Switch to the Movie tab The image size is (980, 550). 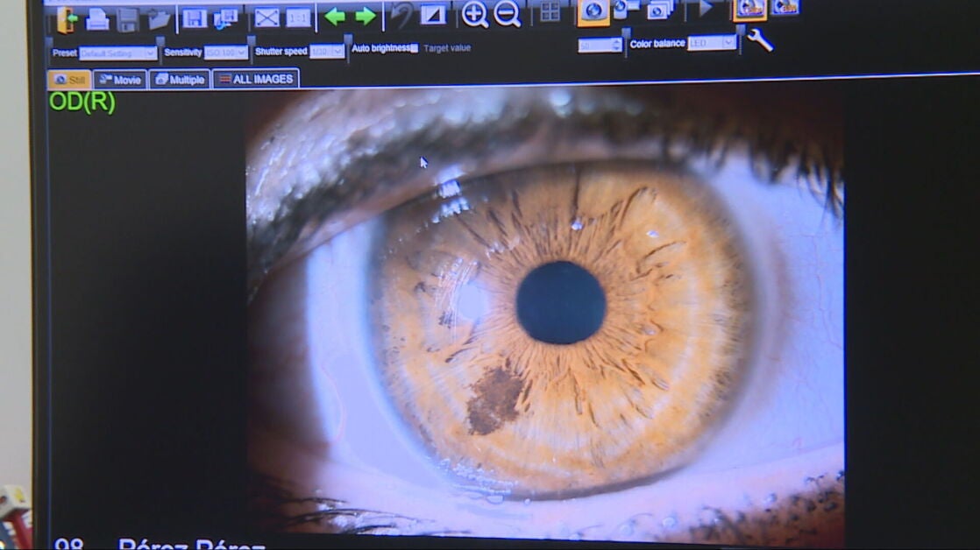pyautogui.click(x=120, y=80)
